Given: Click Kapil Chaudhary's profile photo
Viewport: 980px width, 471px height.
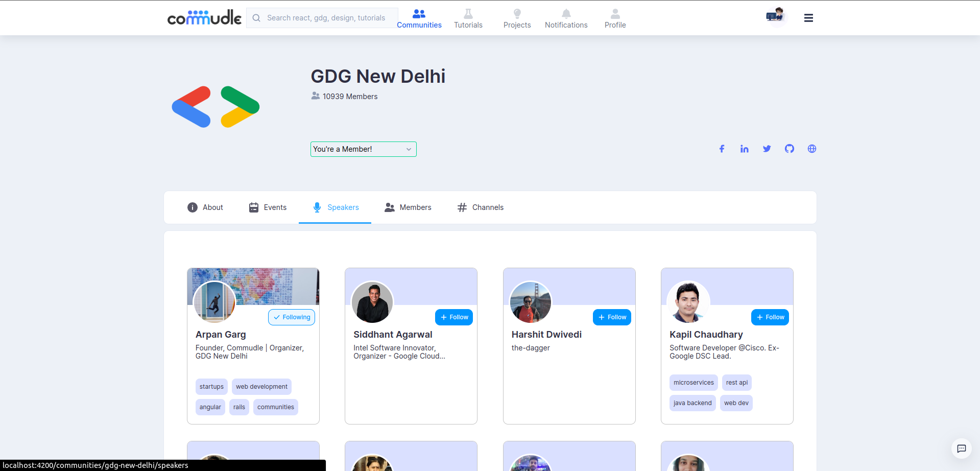Looking at the screenshot, I should [x=688, y=302].
